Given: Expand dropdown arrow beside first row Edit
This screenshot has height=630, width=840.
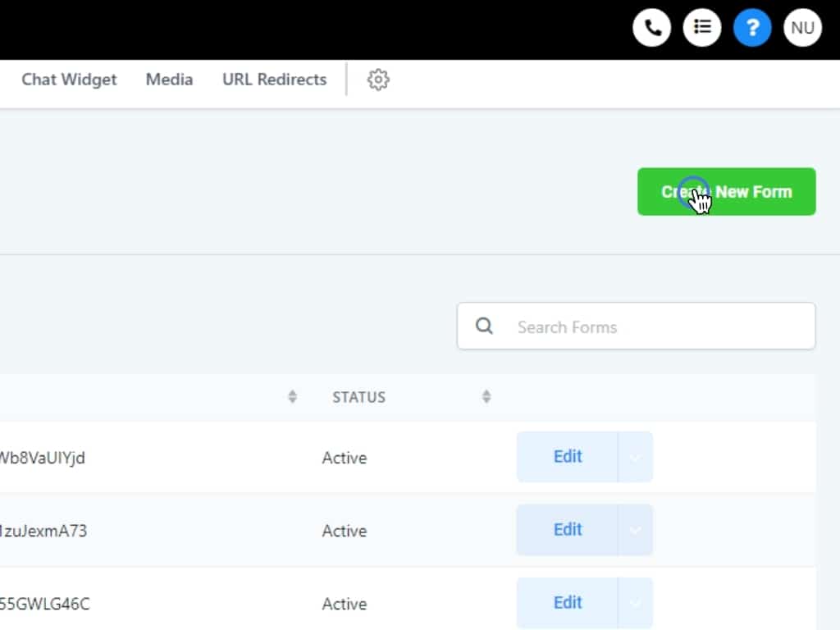Looking at the screenshot, I should click(x=635, y=457).
